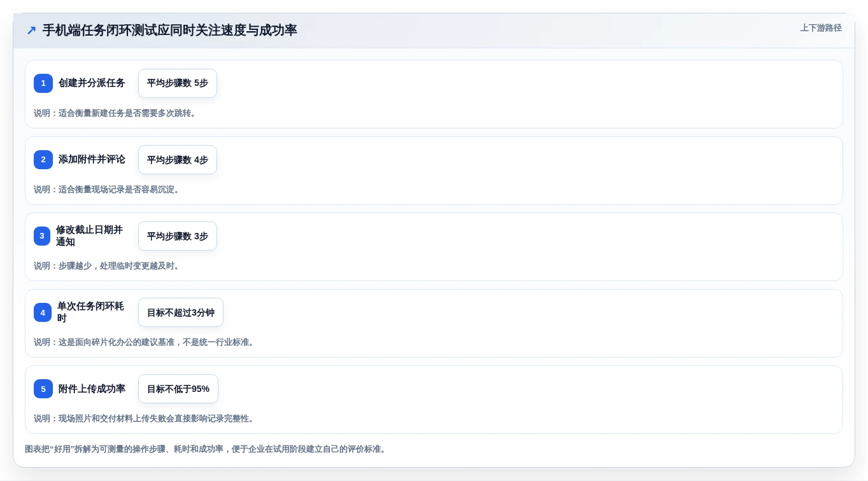The width and height of the screenshot is (868, 481).
Task: Click the 创建并分派任务 label
Action: click(x=92, y=83)
